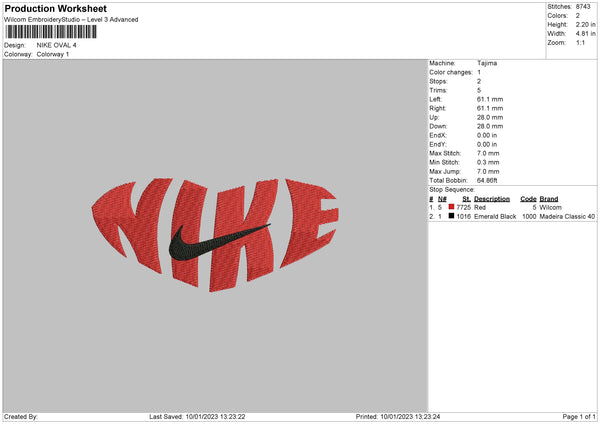
Task: Click the machine value 'Tajima'
Action: 487,63
